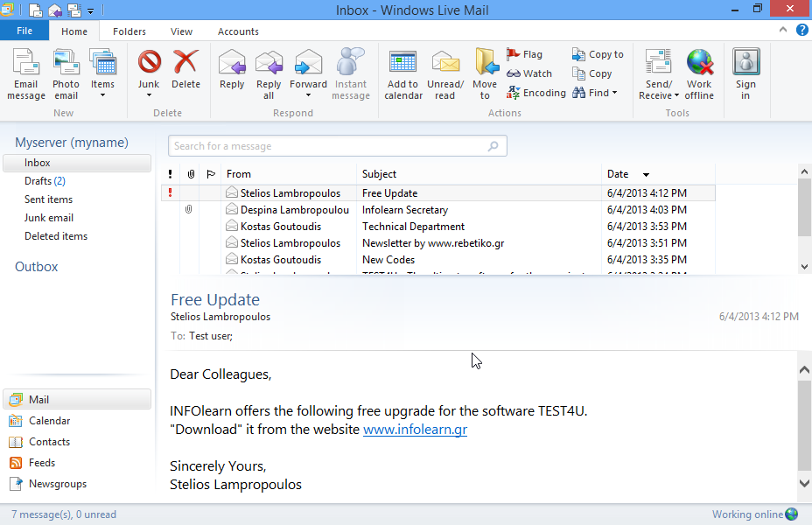Image resolution: width=812 pixels, height=525 pixels.
Task: Expand the Send/Receive dropdown
Action: click(677, 95)
